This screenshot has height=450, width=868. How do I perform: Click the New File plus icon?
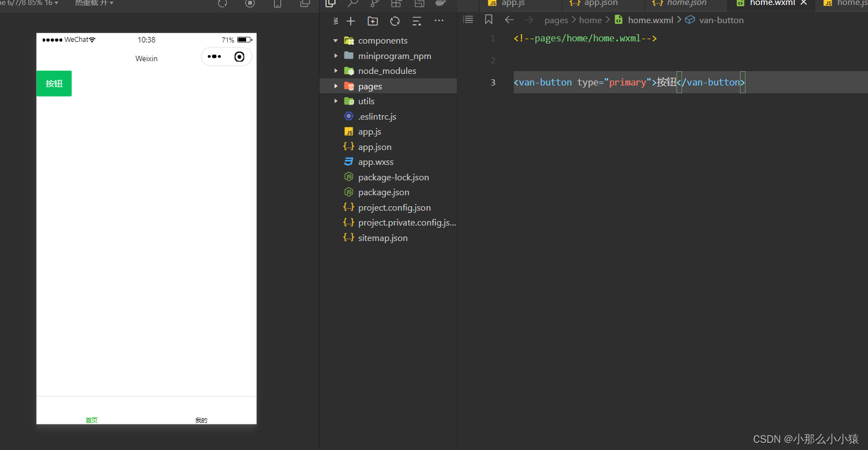click(350, 21)
